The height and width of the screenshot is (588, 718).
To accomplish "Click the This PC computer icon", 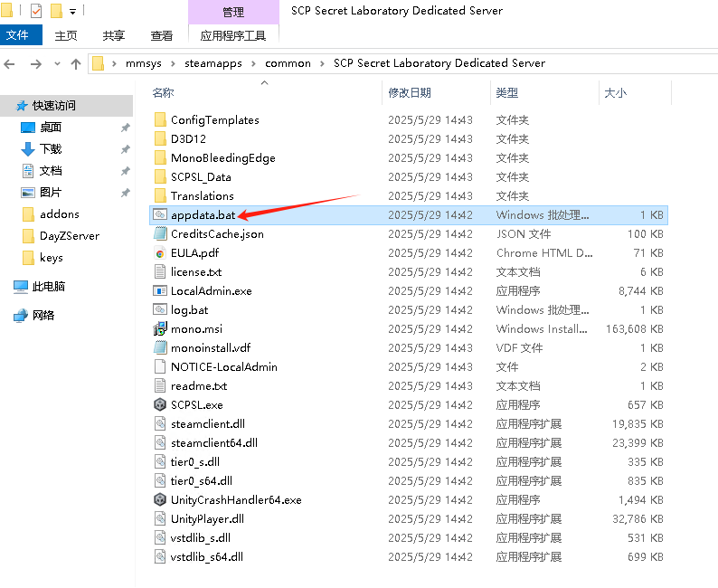I will click(21, 287).
